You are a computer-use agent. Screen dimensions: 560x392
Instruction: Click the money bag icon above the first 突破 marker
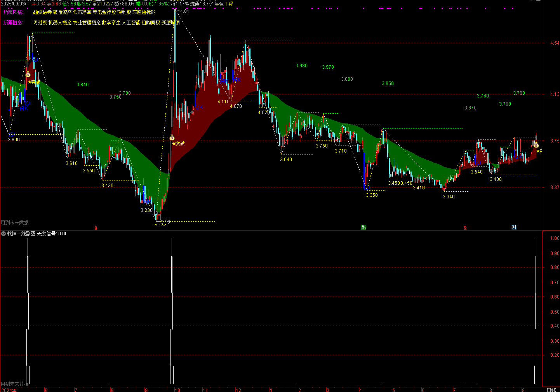coord(28,74)
